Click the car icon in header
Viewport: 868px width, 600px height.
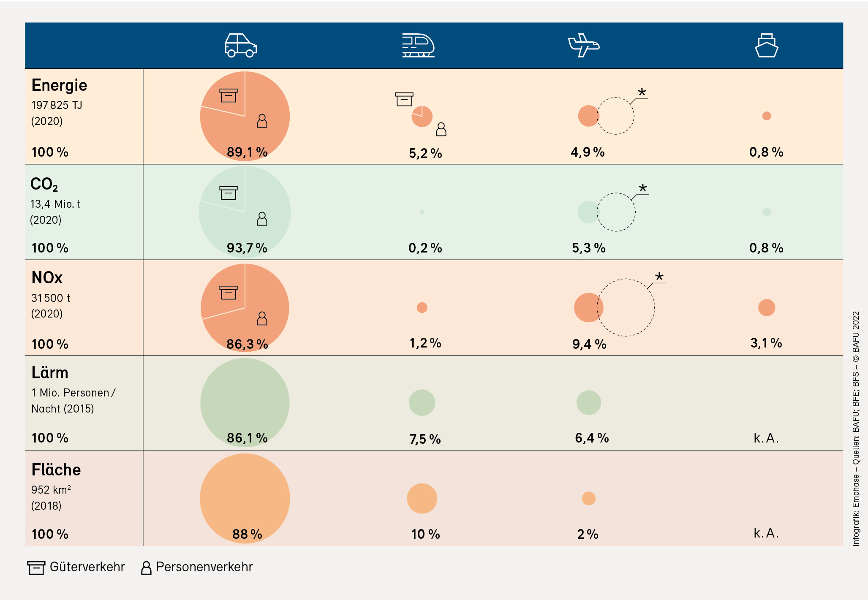tap(241, 46)
